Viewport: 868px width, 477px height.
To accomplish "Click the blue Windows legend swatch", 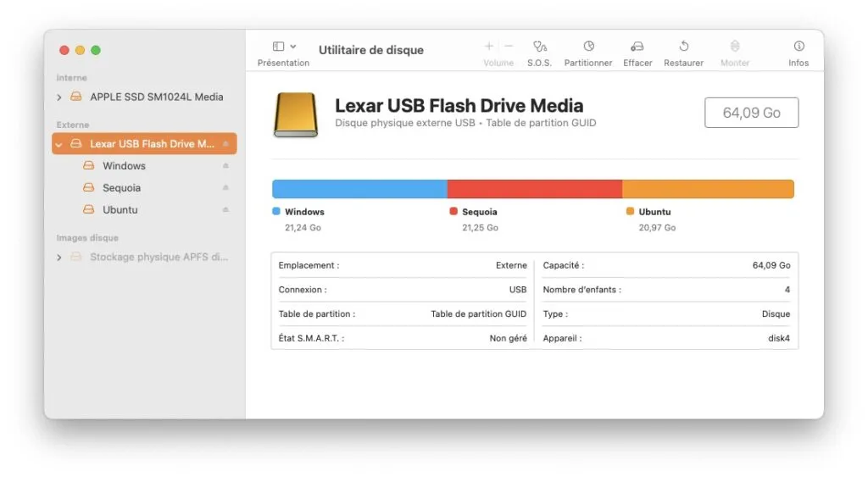I will [x=276, y=211].
